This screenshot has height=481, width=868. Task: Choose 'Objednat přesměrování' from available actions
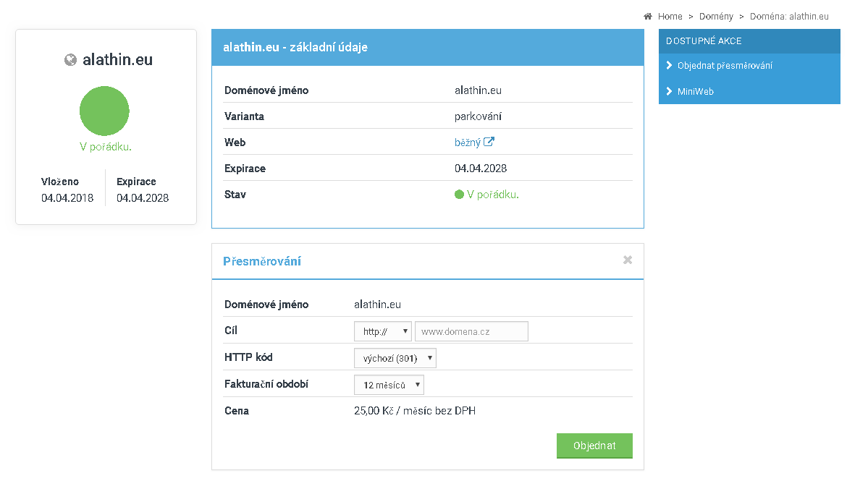coord(725,65)
